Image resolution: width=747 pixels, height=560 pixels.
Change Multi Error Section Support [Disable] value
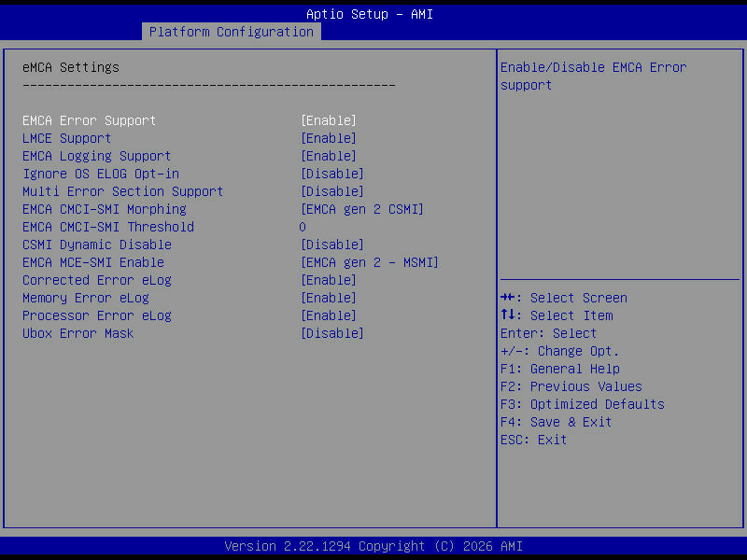tap(332, 191)
